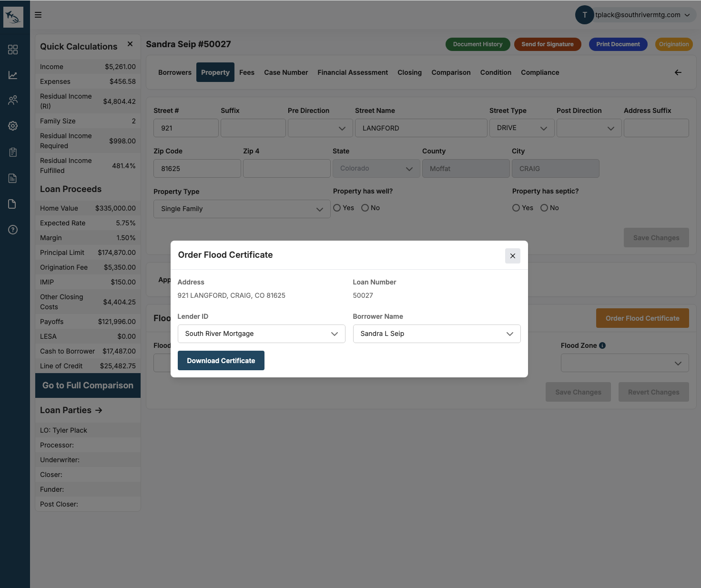
Task: Open the users icon in sidebar
Action: (13, 100)
